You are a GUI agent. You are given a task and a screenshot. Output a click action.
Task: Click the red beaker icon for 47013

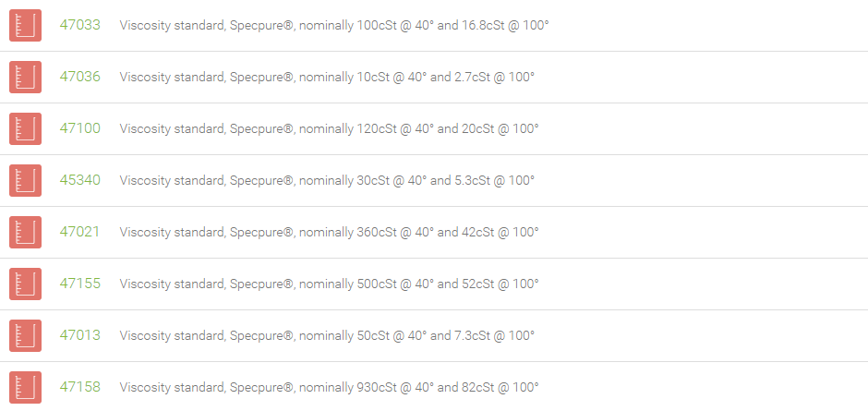(x=26, y=335)
